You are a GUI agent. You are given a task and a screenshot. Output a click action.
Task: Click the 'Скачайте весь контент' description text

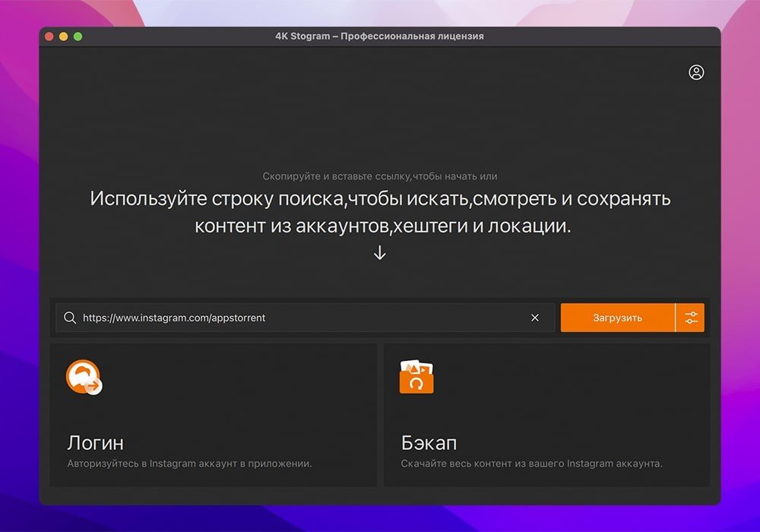coord(531,463)
